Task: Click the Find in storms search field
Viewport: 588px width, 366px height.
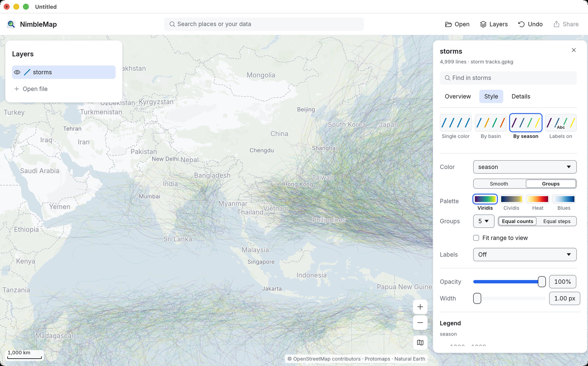Action: click(508, 78)
